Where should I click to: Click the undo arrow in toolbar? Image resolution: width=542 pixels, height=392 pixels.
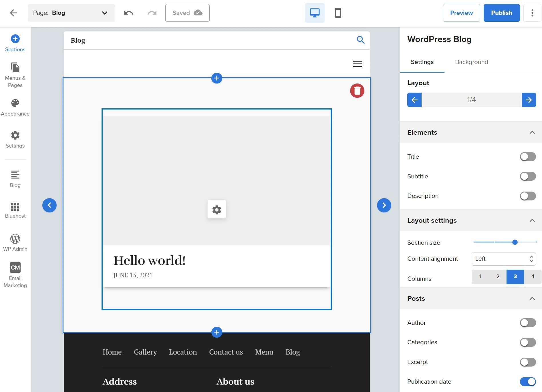128,13
